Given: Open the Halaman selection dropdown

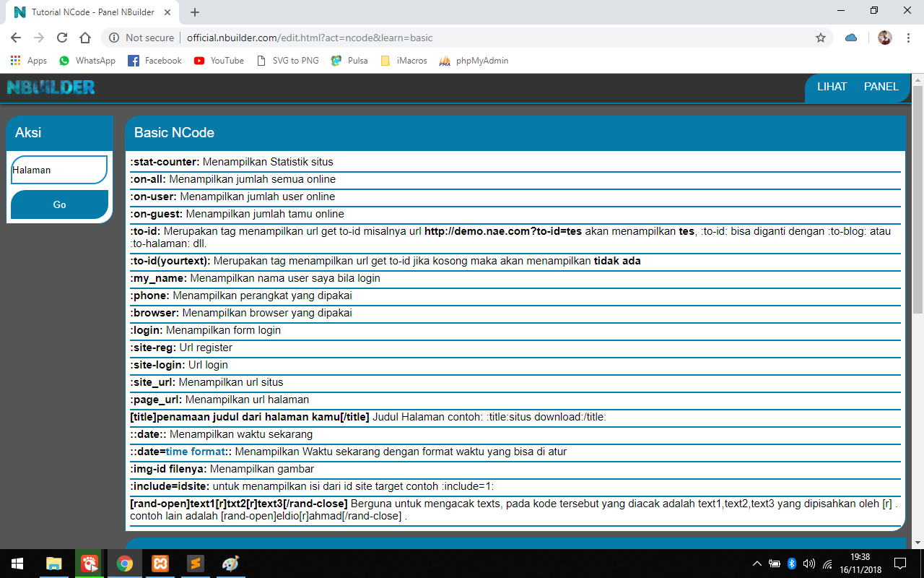Looking at the screenshot, I should [x=58, y=169].
